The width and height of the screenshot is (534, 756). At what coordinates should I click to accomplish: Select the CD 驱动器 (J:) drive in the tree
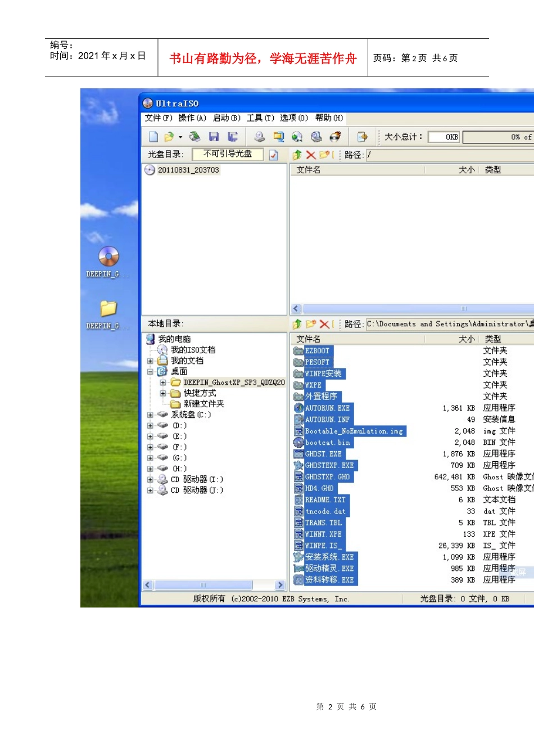pos(197,490)
